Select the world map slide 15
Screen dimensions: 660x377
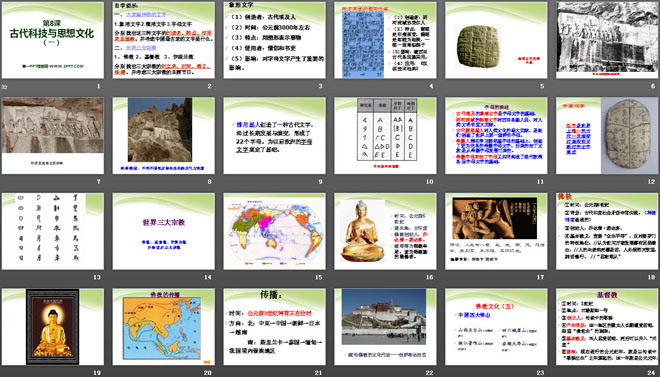(x=274, y=231)
